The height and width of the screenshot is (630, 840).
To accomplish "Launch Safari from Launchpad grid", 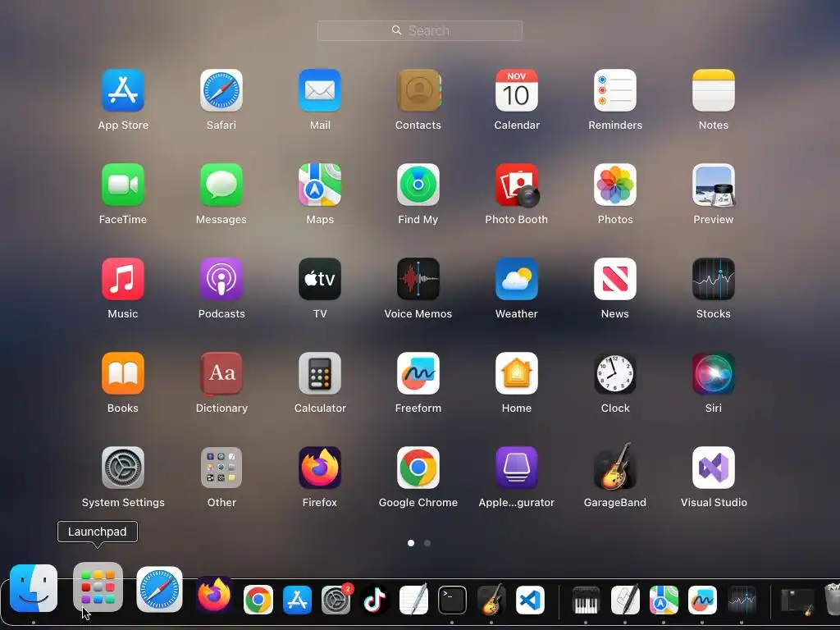I will (221, 90).
